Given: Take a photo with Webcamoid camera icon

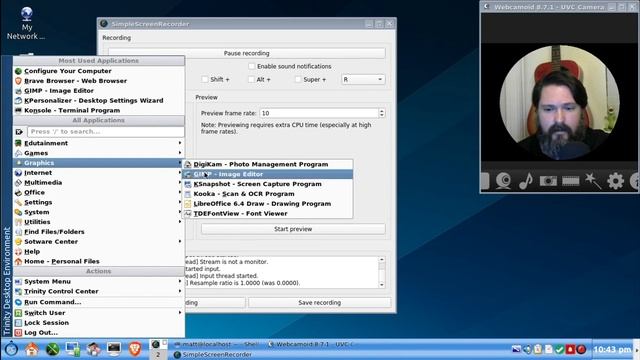Looking at the screenshot, I should [548, 180].
